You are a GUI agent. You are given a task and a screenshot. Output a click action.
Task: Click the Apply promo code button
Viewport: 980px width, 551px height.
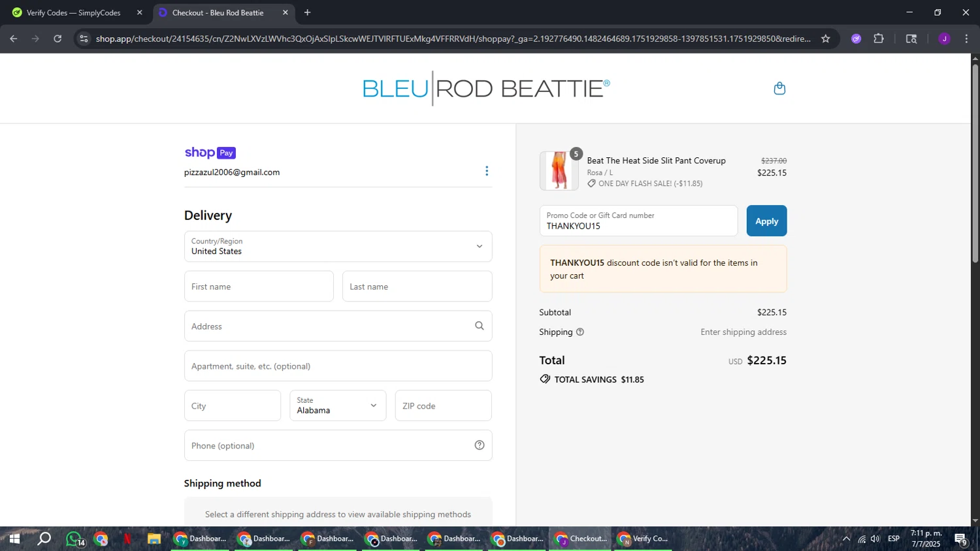pos(766,221)
